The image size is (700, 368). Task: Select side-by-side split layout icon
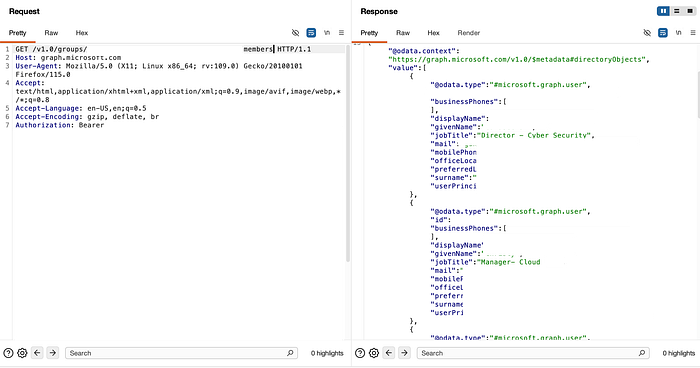coord(663,11)
